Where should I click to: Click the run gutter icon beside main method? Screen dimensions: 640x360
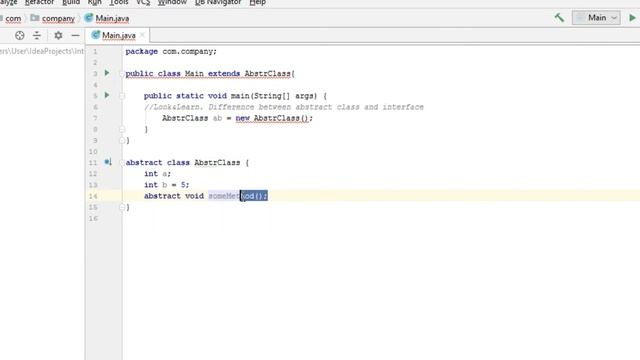click(x=107, y=95)
